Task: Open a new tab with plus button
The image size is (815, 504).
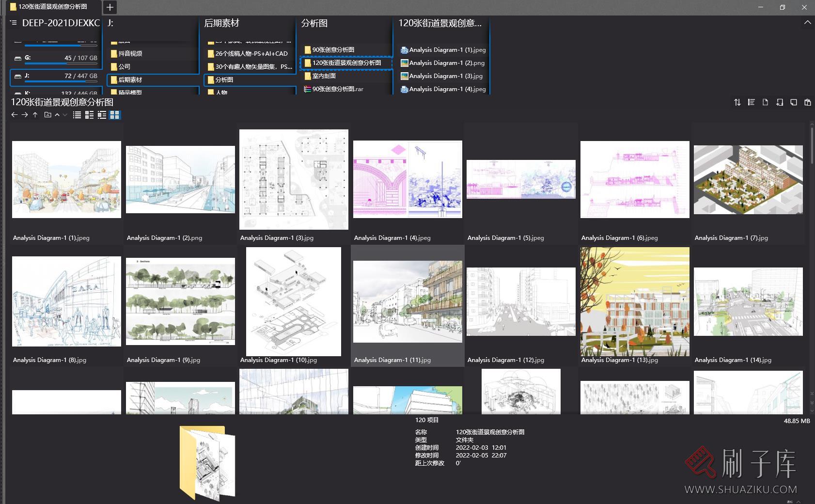Action: (110, 7)
